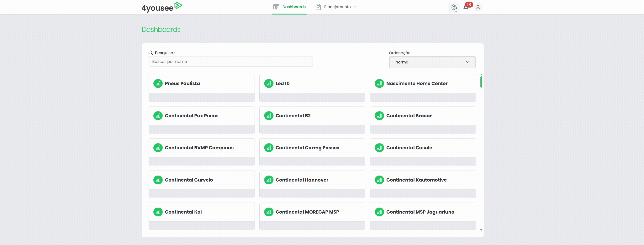Expand the Planejamento menu chevron
Viewport: 644px width, 245px height.
(x=355, y=7)
